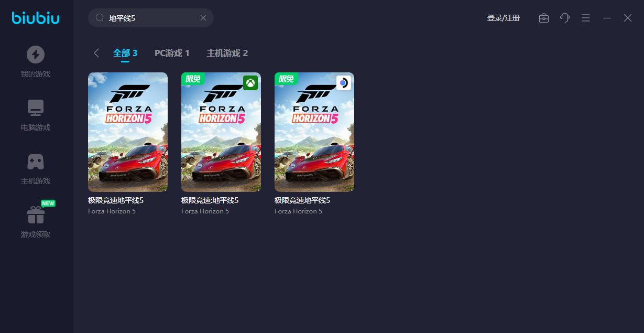Select the Forza Horizon 5 cover with white badge
Image resolution: width=644 pixels, height=333 pixels.
pyautogui.click(x=314, y=132)
